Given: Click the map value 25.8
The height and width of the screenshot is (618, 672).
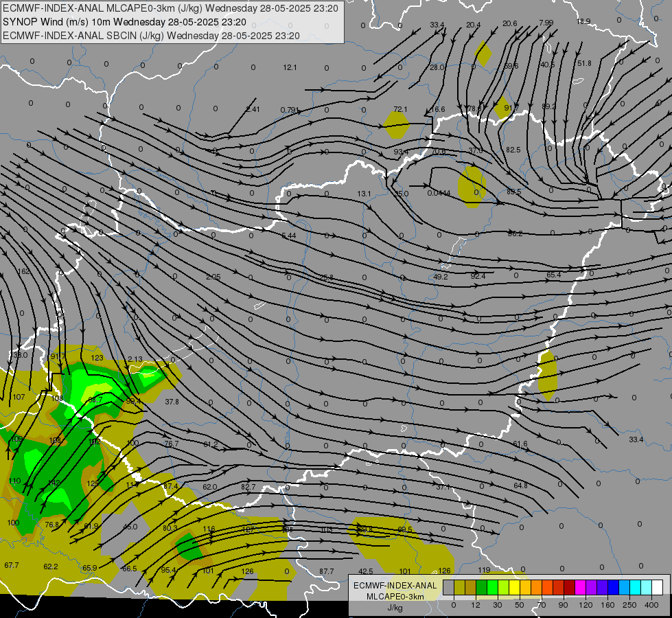Looking at the screenshot, I should point(326,277).
